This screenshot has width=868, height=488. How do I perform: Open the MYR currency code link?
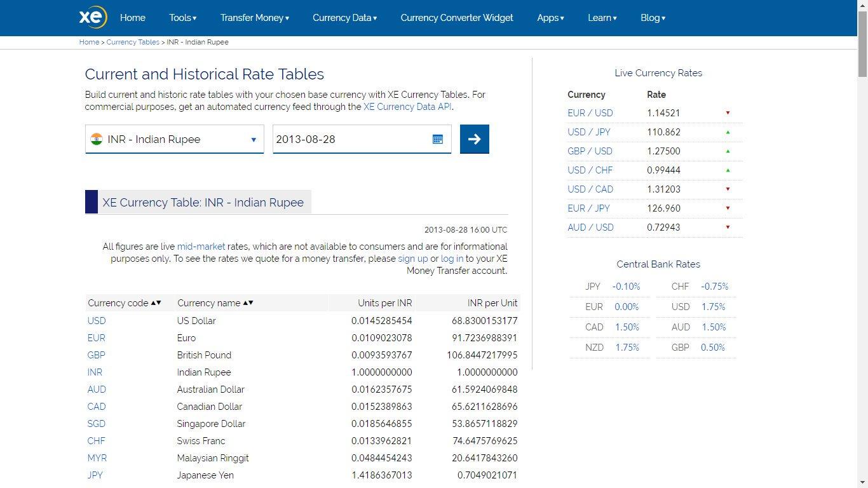point(97,458)
